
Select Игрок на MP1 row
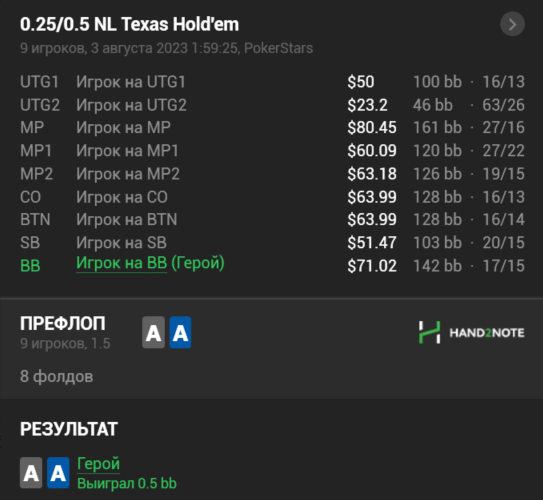coord(272,151)
